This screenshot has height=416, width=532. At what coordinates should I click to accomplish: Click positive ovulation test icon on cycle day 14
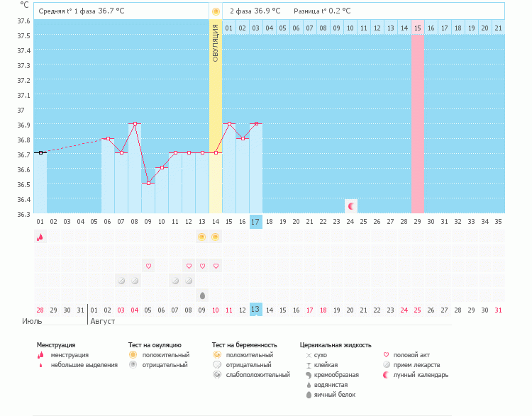[216, 237]
